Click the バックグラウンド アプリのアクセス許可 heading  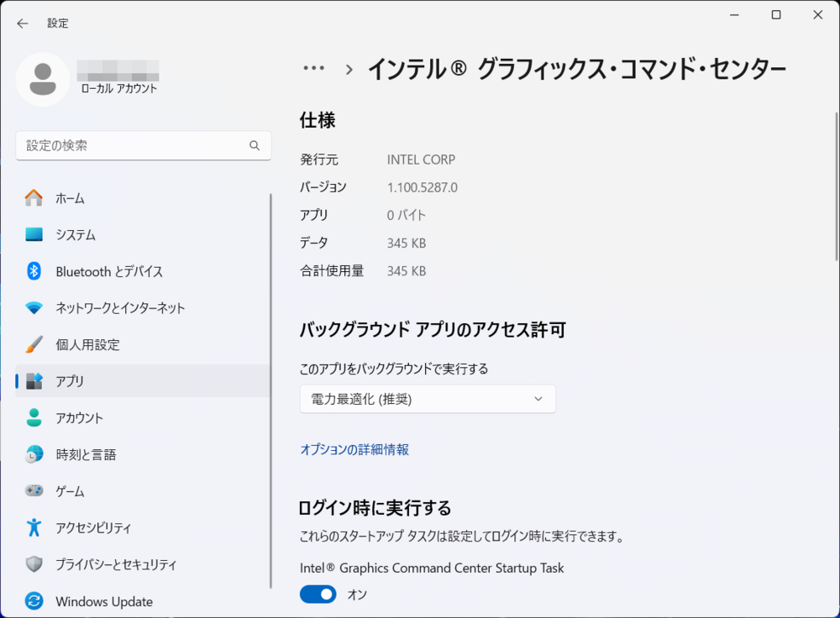pyautogui.click(x=433, y=329)
